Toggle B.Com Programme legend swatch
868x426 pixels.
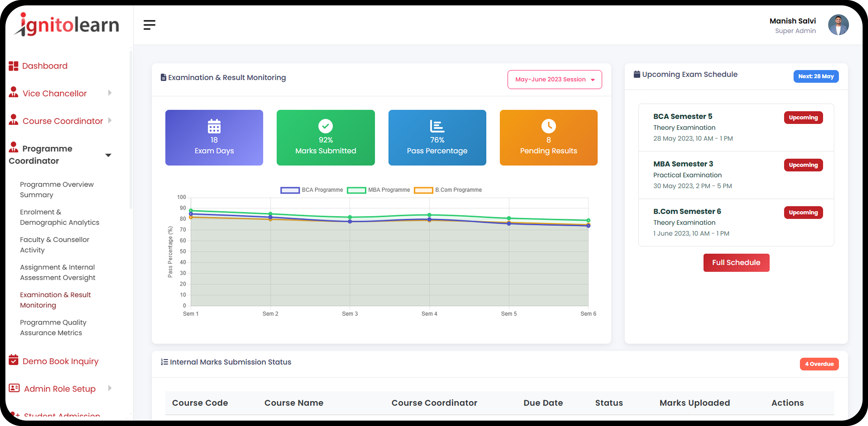(423, 190)
